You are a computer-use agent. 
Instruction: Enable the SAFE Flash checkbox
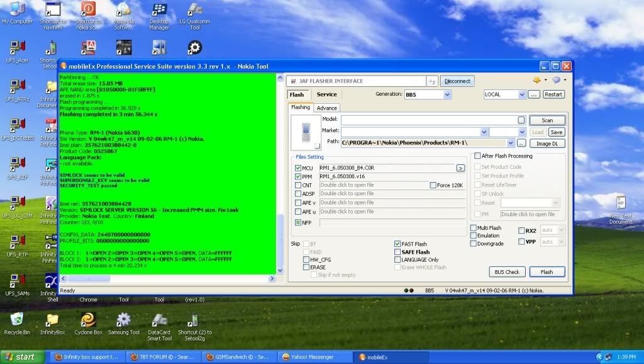[x=397, y=252]
